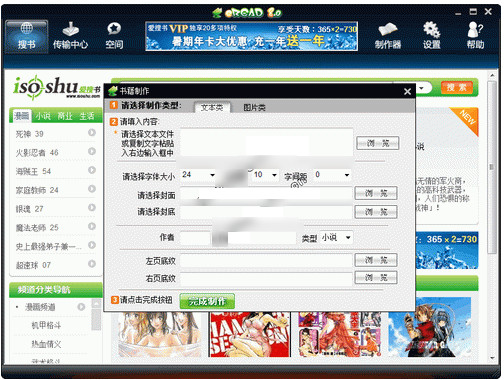Click the orange 搜索 button
The height and width of the screenshot is (380, 504).
click(x=457, y=88)
